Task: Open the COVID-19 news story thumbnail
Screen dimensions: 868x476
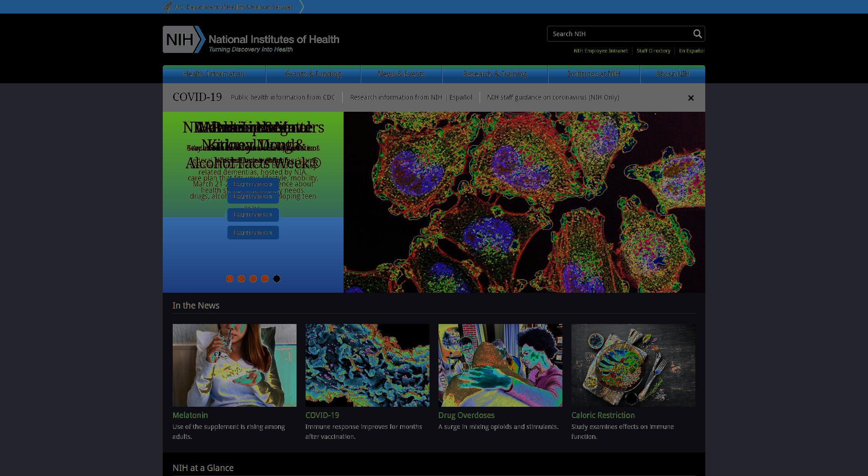Action: pyautogui.click(x=368, y=365)
